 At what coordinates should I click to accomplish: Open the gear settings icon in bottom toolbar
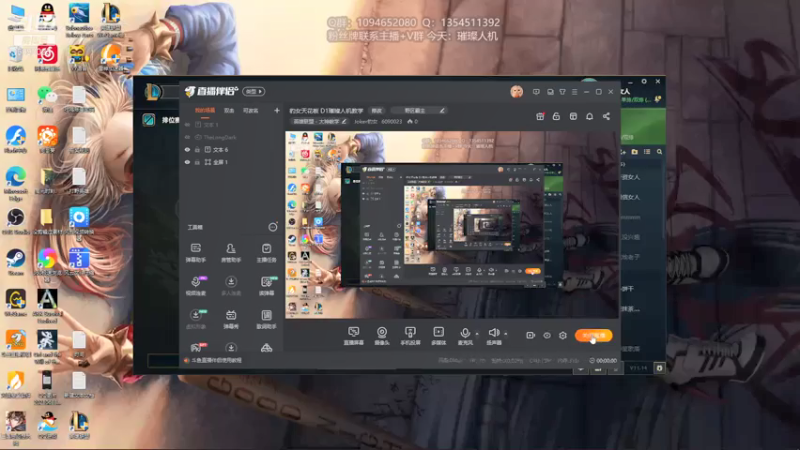[x=563, y=335]
